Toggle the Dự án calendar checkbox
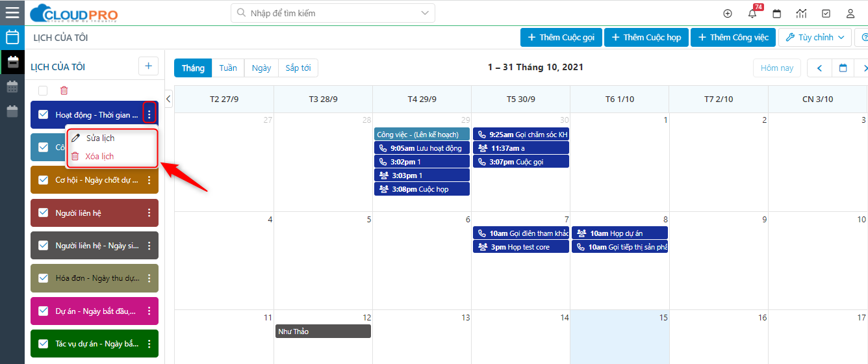The height and width of the screenshot is (364, 868). pyautogui.click(x=44, y=311)
